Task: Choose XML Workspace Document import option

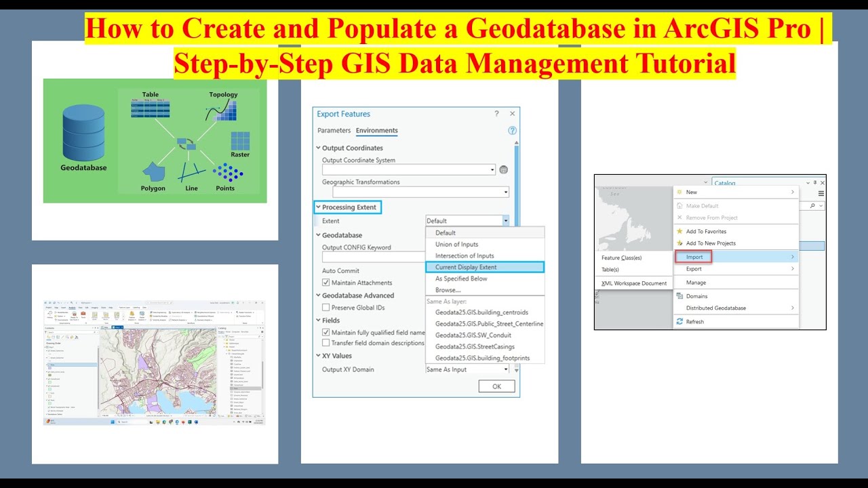Action: click(x=633, y=283)
